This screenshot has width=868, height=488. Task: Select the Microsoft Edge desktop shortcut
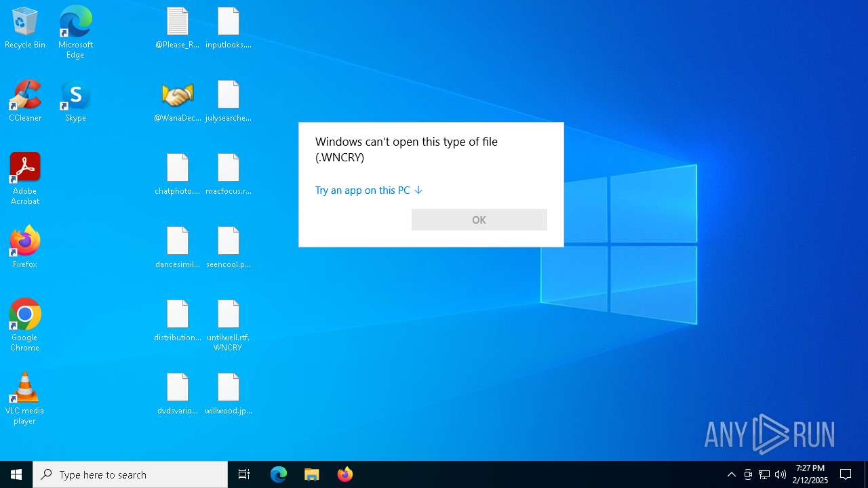coord(75,33)
